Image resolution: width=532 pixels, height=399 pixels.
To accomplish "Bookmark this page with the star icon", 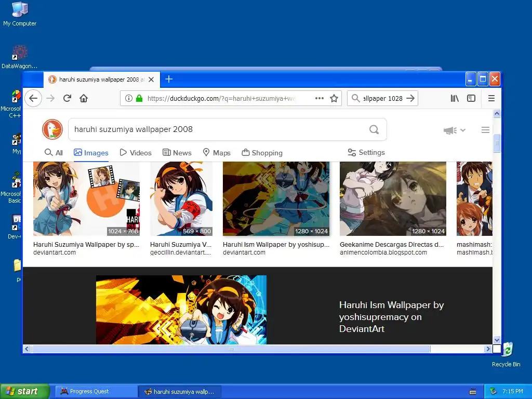I will (x=334, y=98).
